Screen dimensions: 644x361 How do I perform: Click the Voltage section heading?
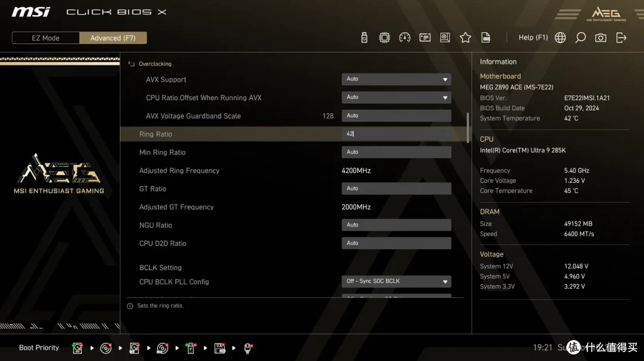[x=491, y=254]
